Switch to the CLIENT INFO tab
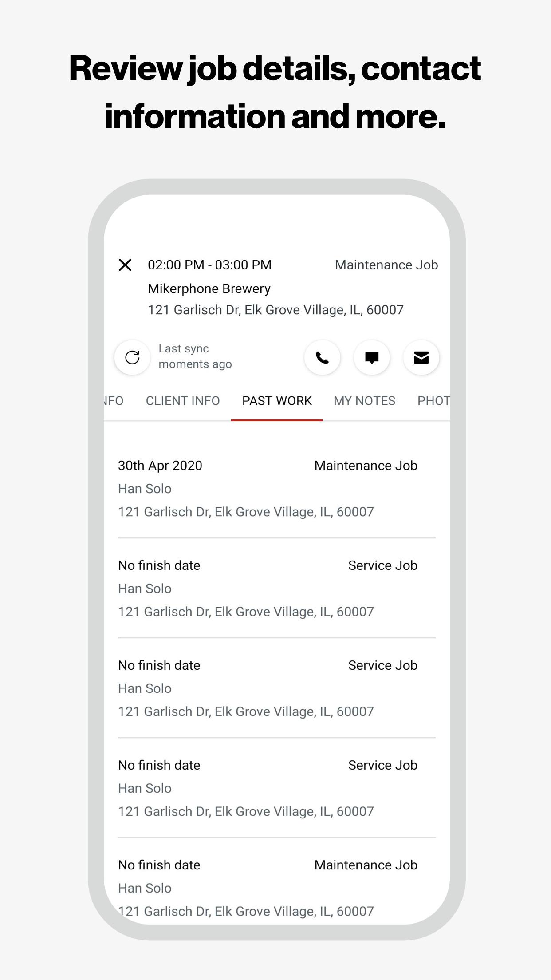 (x=183, y=401)
